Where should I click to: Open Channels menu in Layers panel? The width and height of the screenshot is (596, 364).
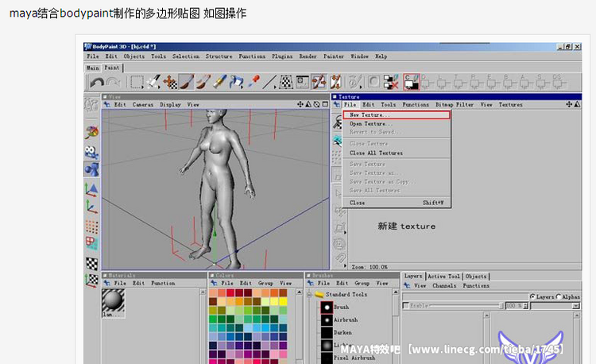[x=444, y=286]
